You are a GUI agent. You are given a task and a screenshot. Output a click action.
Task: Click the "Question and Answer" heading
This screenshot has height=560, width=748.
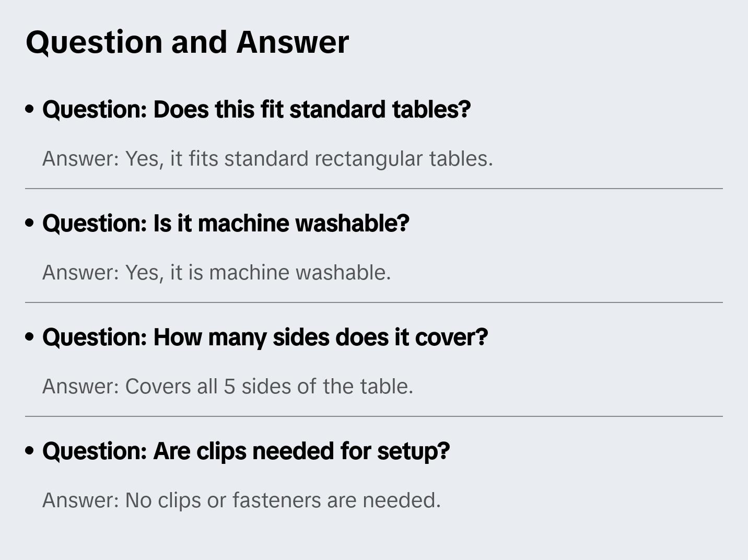pyautogui.click(x=187, y=42)
